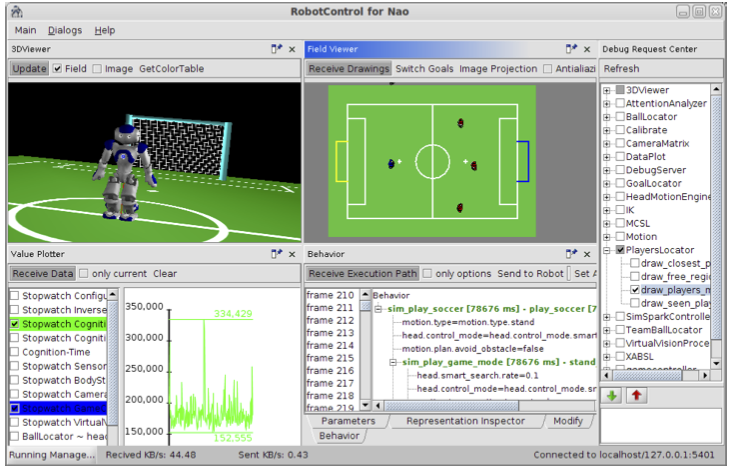The height and width of the screenshot is (471, 734).
Task: Expand the CameraMatrix tree node
Action: pos(607,144)
